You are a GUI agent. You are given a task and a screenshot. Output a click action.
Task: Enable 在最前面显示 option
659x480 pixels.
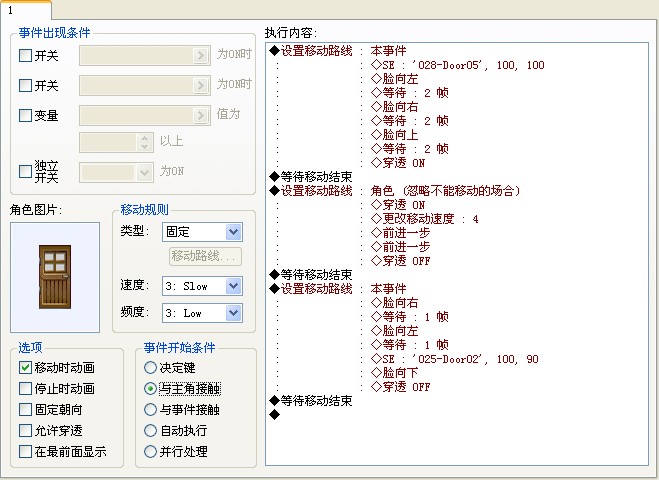point(25,451)
